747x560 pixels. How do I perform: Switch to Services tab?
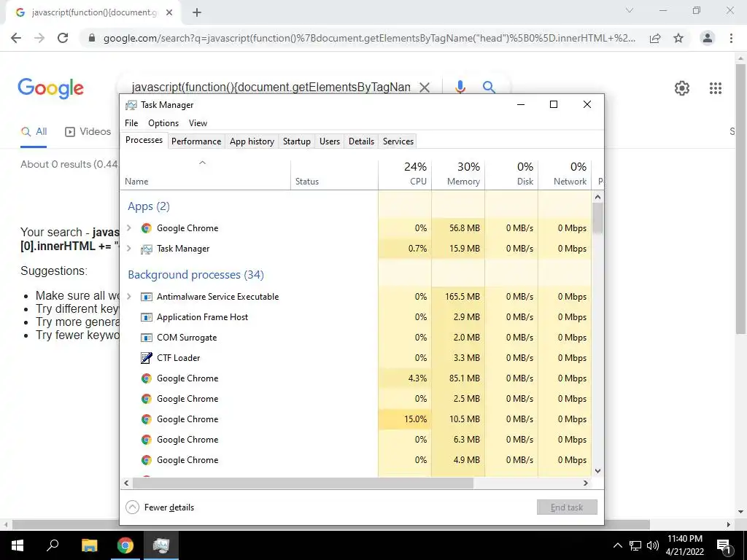(x=398, y=141)
